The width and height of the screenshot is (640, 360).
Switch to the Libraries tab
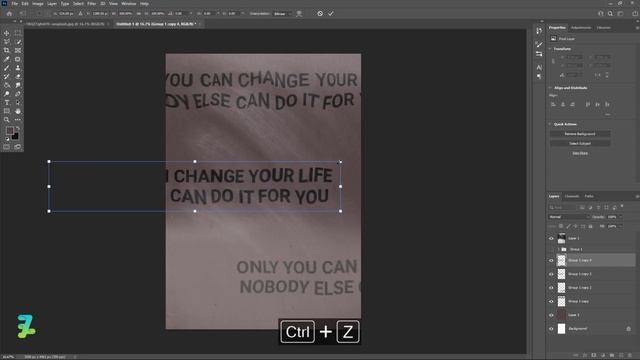click(604, 28)
